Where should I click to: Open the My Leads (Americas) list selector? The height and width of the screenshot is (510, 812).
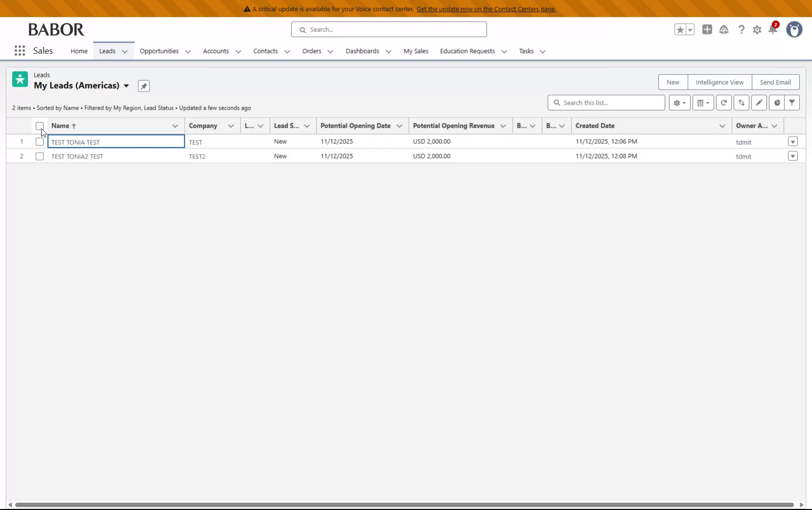[126, 86]
